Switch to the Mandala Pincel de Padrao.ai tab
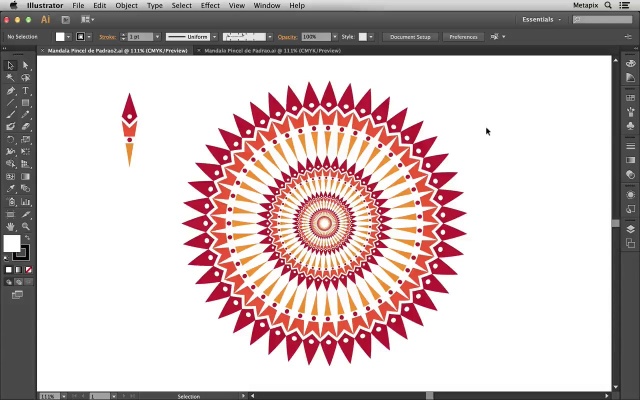The height and width of the screenshot is (400, 640). (x=272, y=51)
